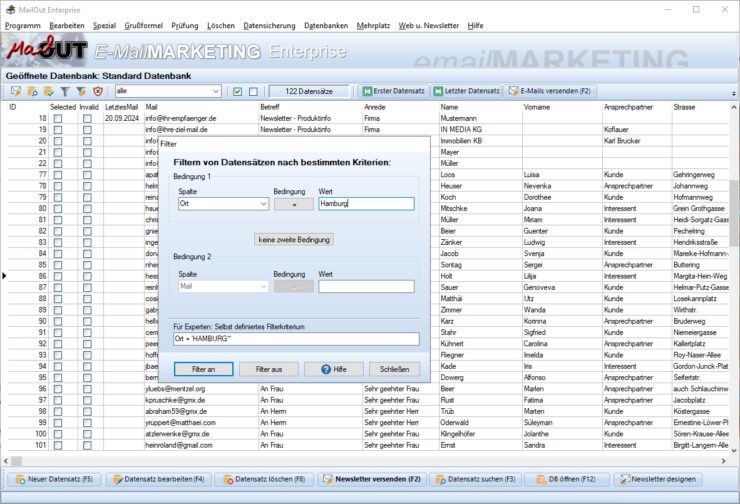Viewport: 740px width, 504px height.
Task: Open the Datensicherung menu
Action: (x=269, y=25)
